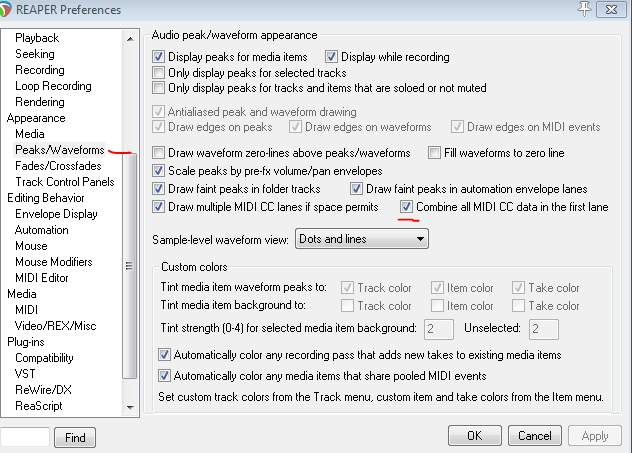This screenshot has width=632, height=453.
Task: Click the Unselected tint strength field
Action: tap(544, 329)
